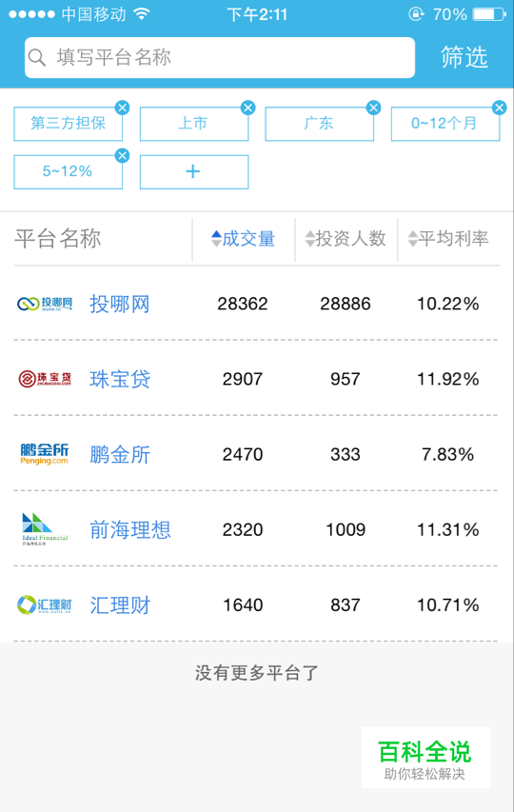
Task: Remove the 第三方担保 filter tag
Action: (x=122, y=108)
